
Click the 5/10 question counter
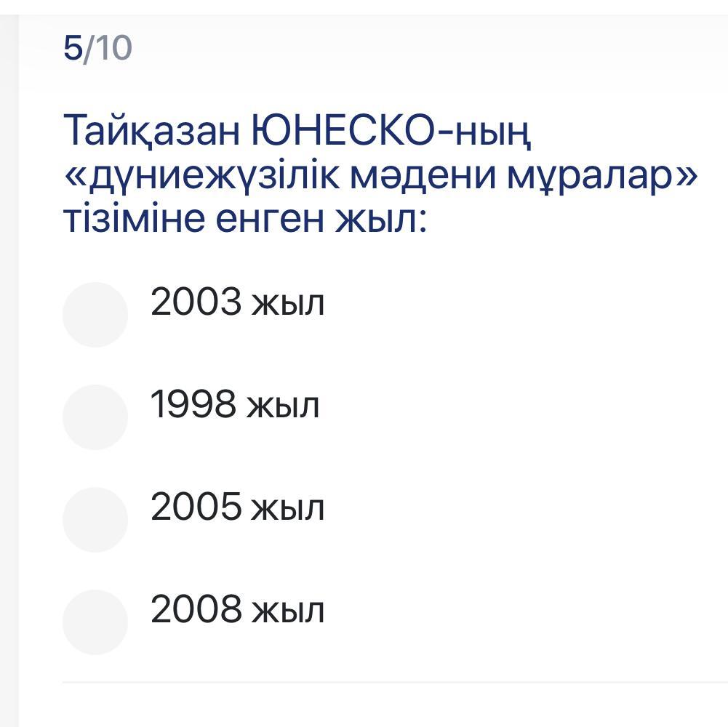[98, 49]
